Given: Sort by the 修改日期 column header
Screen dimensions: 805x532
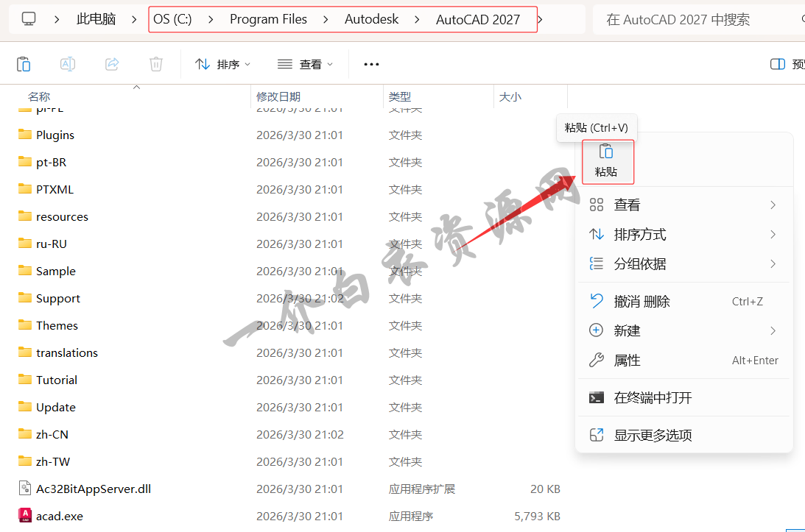Looking at the screenshot, I should click(x=278, y=96).
